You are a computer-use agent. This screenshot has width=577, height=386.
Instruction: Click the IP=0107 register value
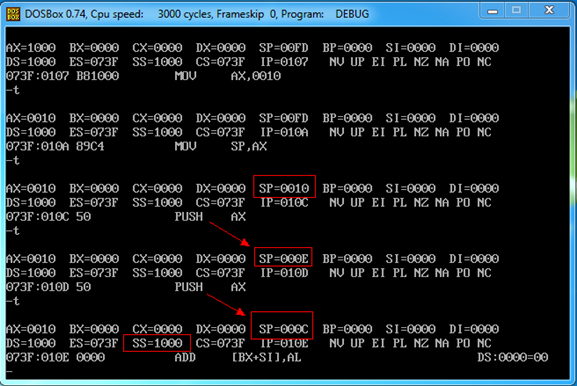[284, 62]
